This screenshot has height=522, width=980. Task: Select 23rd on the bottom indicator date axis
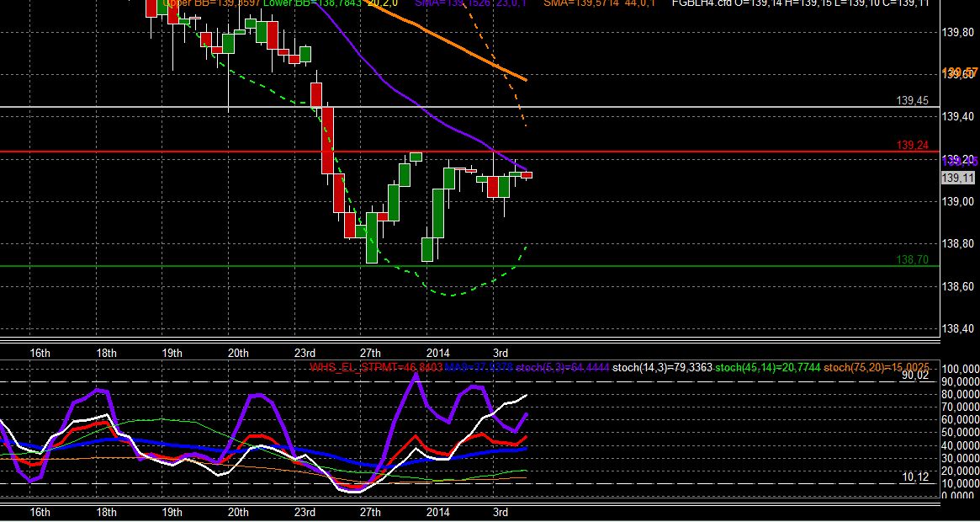point(305,513)
